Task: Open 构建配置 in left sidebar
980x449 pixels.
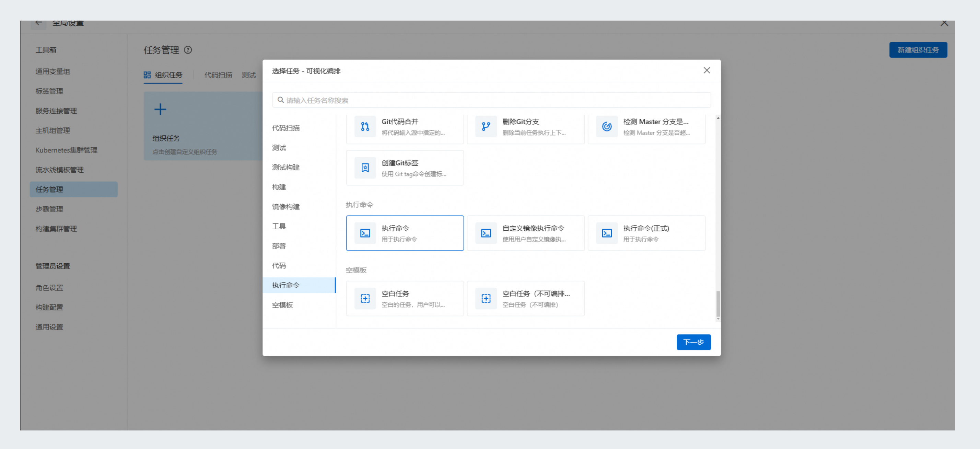Action: pyautogui.click(x=49, y=308)
